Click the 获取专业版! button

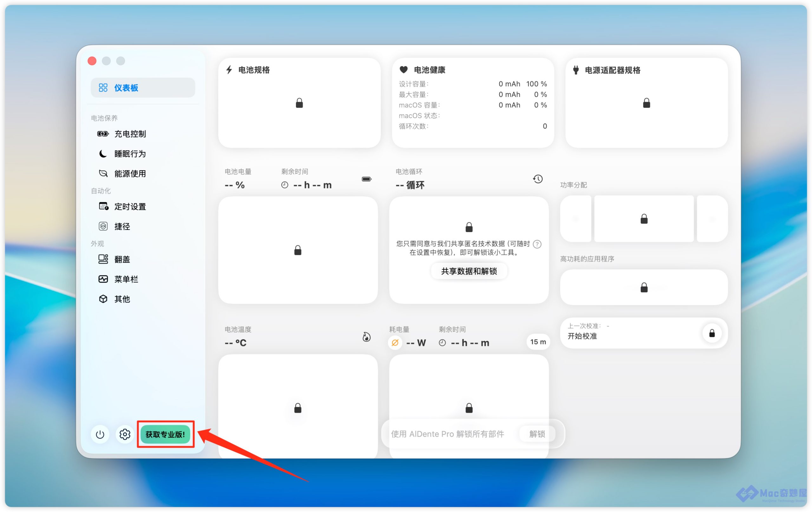(x=165, y=434)
